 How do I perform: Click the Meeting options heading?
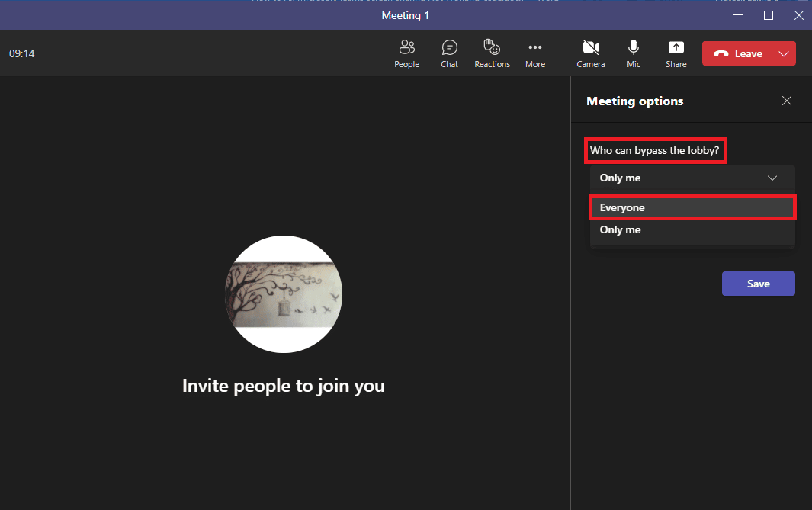click(634, 101)
